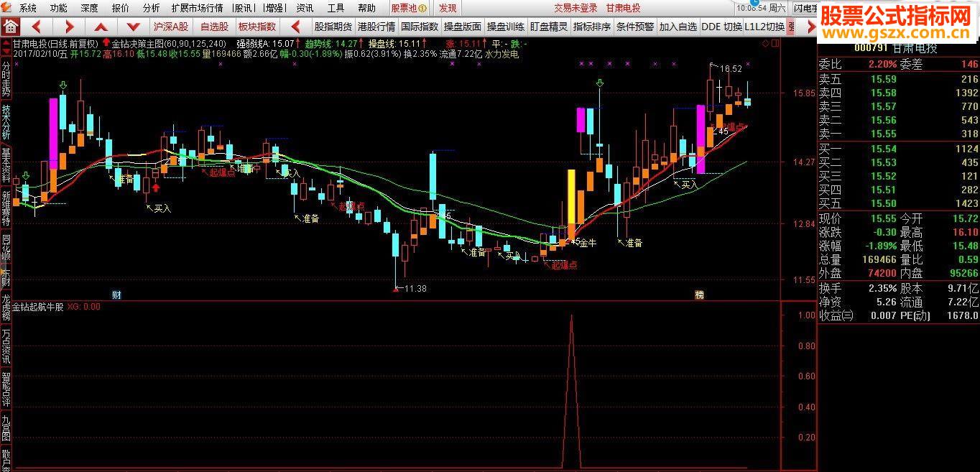The image size is (980, 472).
Task: Open the 资讯 menu
Action: tap(305, 8)
